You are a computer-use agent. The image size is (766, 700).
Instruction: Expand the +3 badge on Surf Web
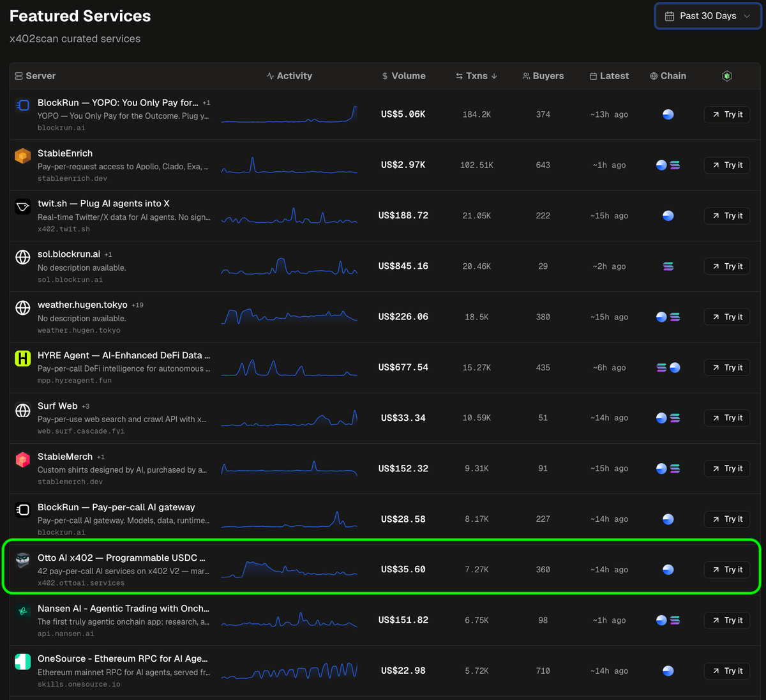86,406
